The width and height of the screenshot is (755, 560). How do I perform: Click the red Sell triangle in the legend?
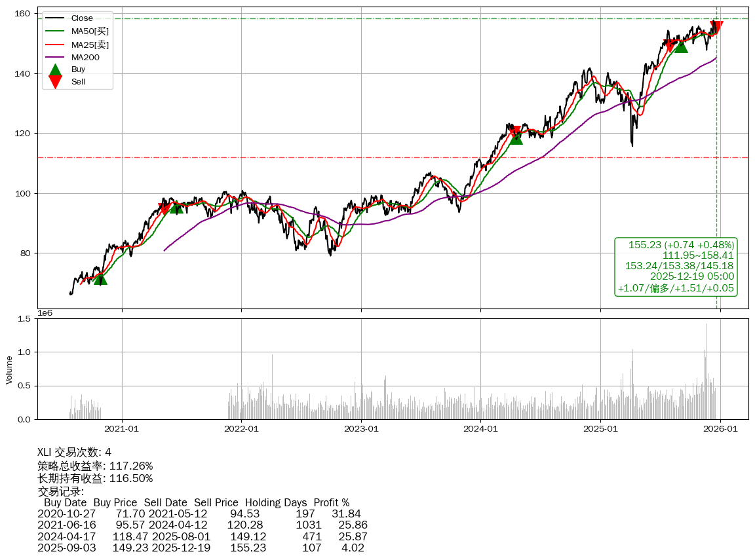56,82
